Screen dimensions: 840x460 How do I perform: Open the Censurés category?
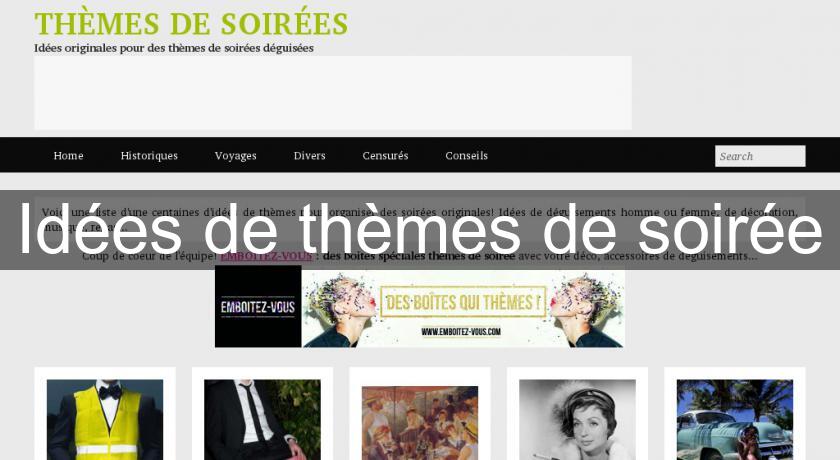point(385,156)
